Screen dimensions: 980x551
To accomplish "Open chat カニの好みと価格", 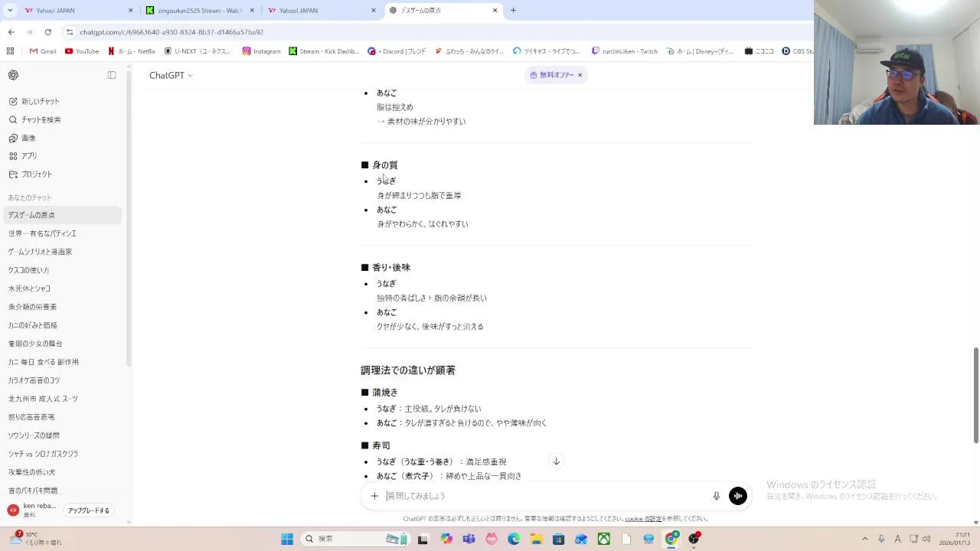I will click(x=62, y=325).
